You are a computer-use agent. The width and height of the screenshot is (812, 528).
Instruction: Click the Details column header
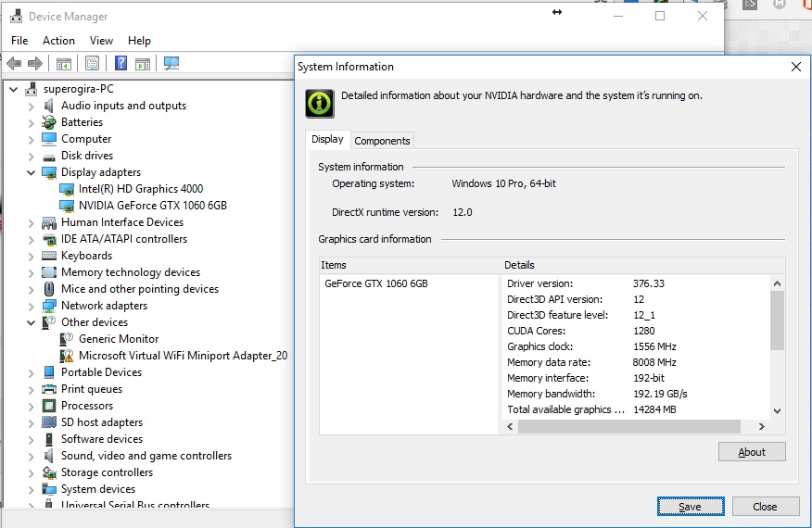pyautogui.click(x=644, y=265)
